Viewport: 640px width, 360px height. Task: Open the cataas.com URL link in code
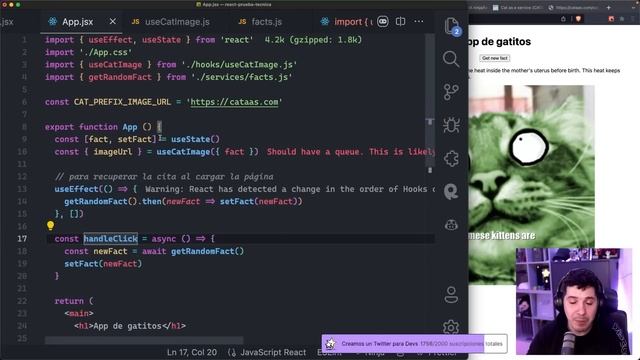pyautogui.click(x=234, y=102)
